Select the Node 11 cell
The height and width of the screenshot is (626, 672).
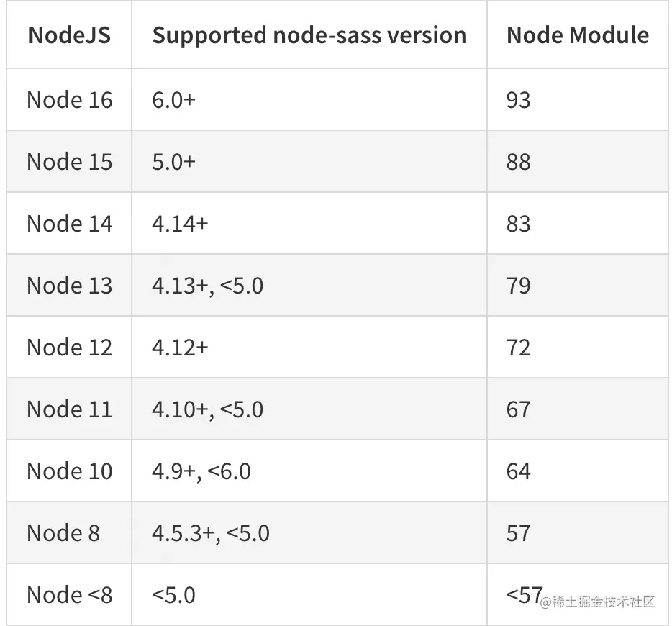[x=70, y=409]
